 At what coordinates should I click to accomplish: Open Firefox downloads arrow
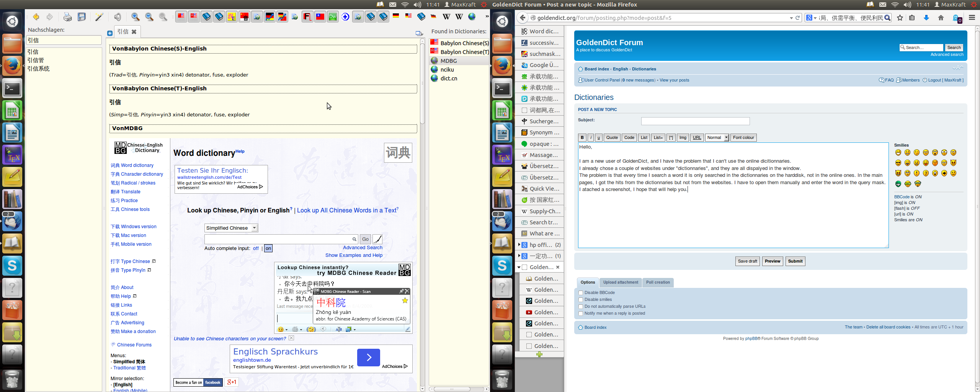pos(926,18)
